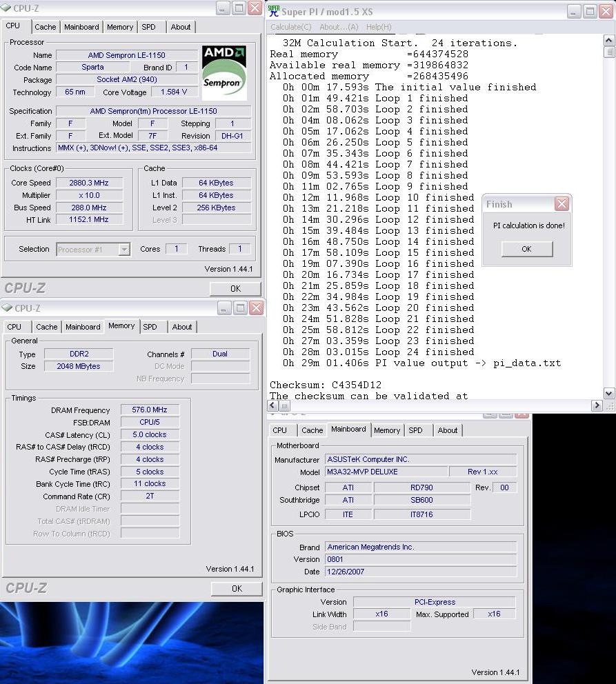This screenshot has height=684, width=616.
Task: Click top CPU-Z window title icon
Action: click(6, 8)
